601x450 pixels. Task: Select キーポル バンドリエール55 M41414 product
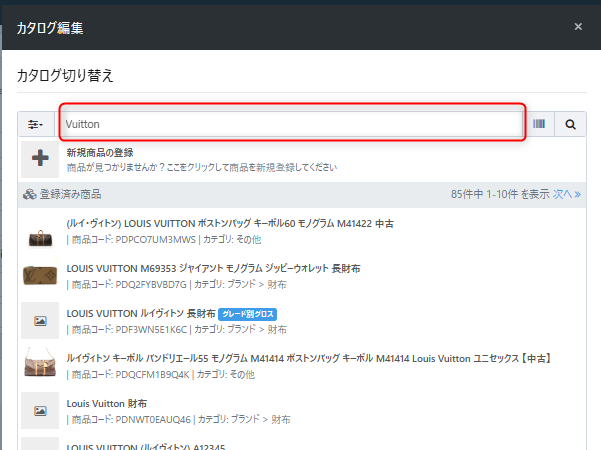(x=302, y=366)
